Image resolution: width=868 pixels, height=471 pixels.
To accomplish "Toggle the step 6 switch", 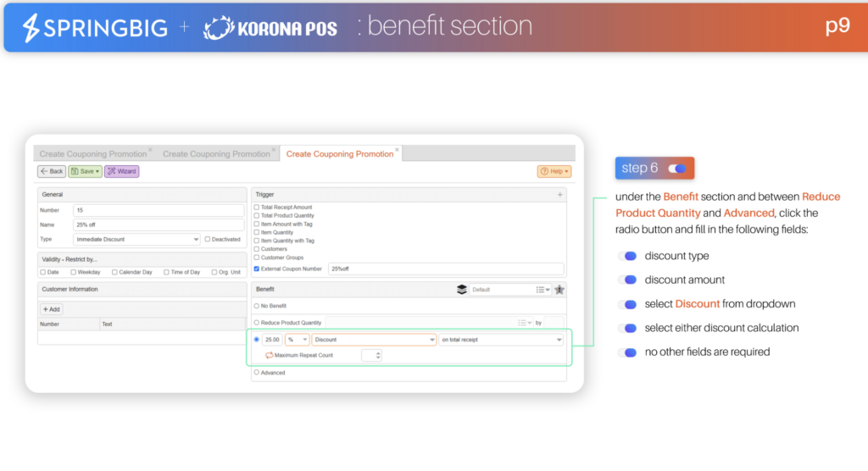I will 677,169.
